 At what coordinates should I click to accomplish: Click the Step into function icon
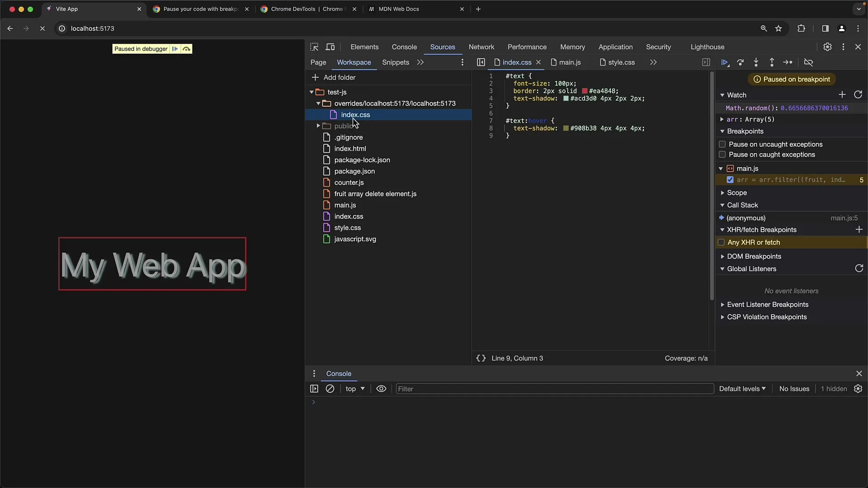tap(756, 62)
